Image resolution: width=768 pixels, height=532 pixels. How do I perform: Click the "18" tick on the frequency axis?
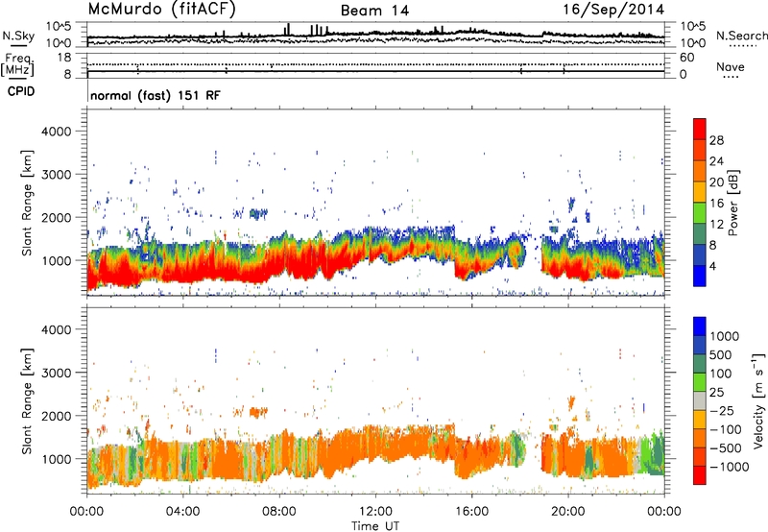pos(64,58)
